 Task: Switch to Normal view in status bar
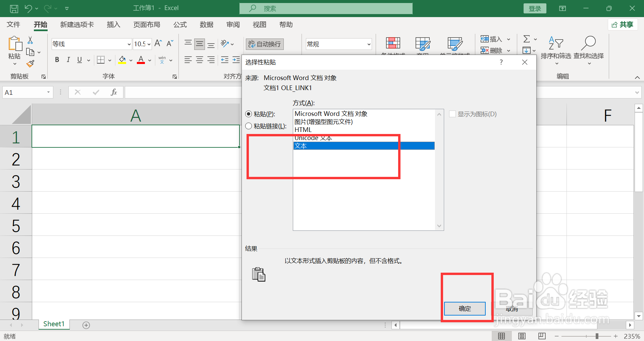501,336
